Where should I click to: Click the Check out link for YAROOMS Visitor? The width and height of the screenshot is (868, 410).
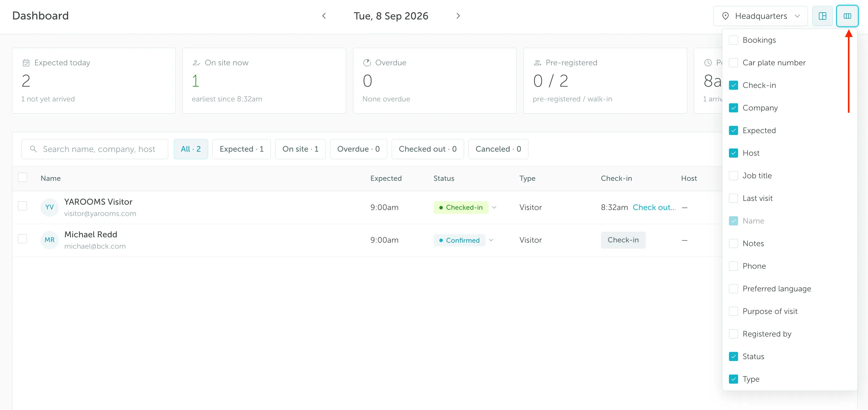point(654,208)
